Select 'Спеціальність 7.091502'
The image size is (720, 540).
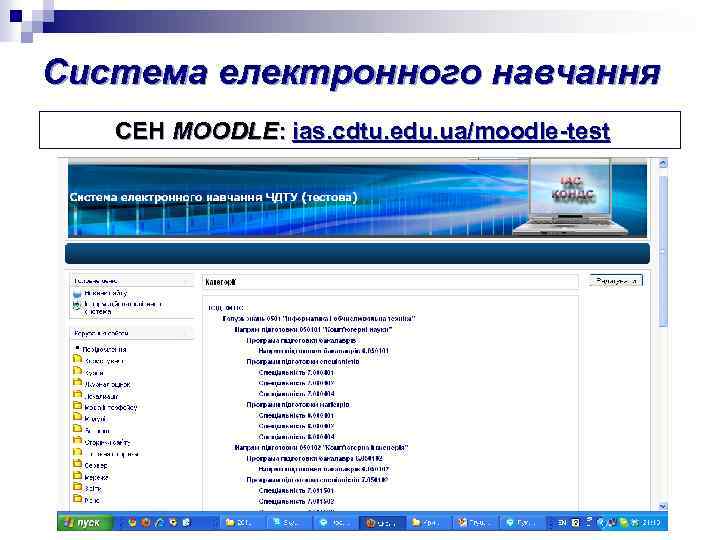pyautogui.click(x=296, y=501)
